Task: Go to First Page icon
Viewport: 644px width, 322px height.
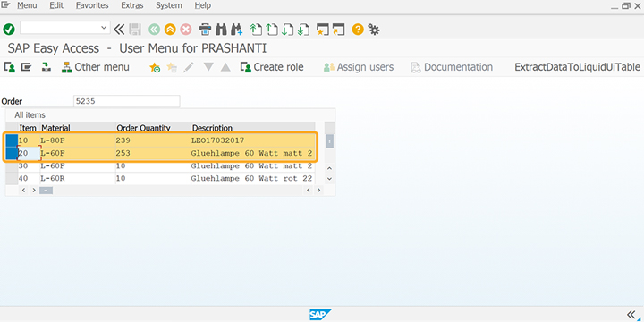Action: [256, 30]
